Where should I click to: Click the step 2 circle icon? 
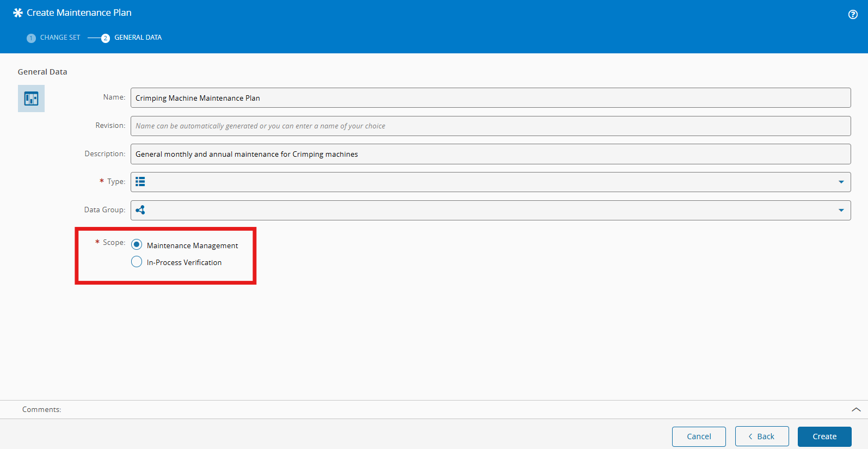click(106, 38)
